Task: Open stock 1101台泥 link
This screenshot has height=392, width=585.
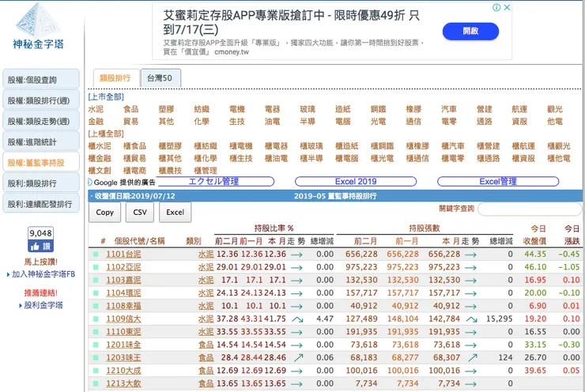Action: coord(123,254)
